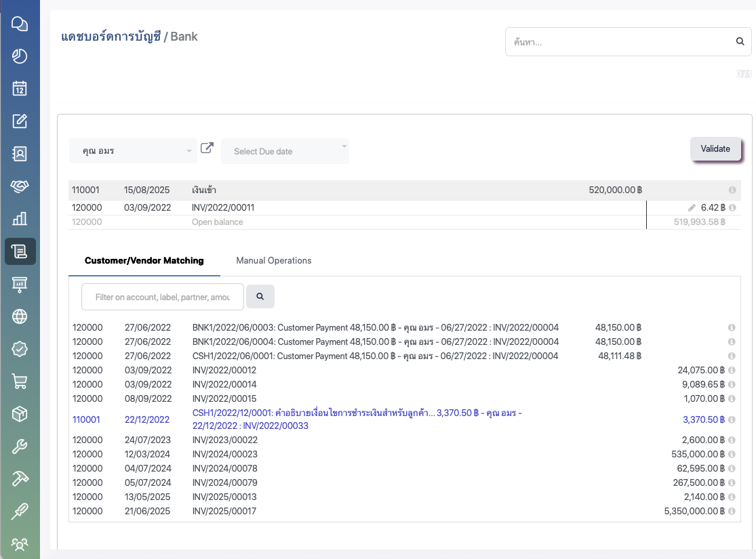Open the Discuss chat bubbles icon
Screen dimensions: 756x559
[20, 24]
